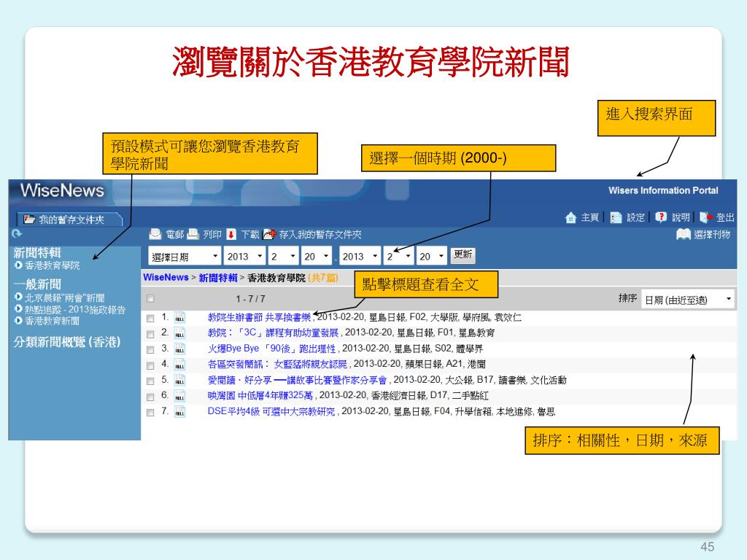Tick the checkbox for article 5

tap(150, 381)
